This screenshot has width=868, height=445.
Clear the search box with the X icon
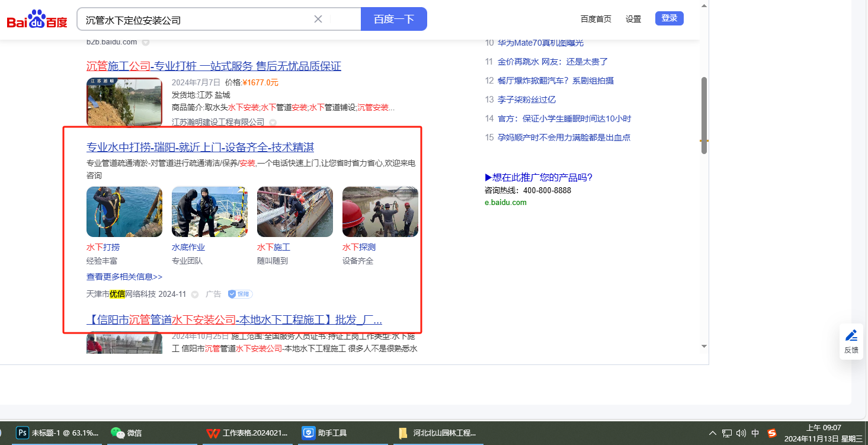click(318, 19)
